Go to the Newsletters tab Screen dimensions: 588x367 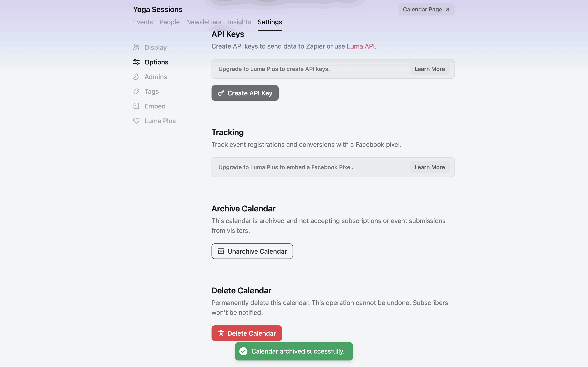[204, 22]
